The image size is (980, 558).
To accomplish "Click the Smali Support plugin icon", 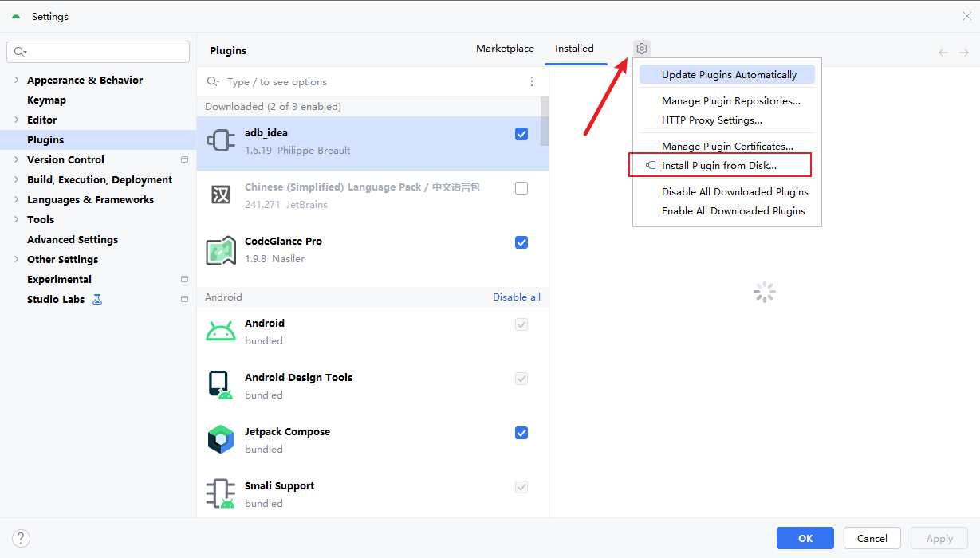I will pos(221,494).
